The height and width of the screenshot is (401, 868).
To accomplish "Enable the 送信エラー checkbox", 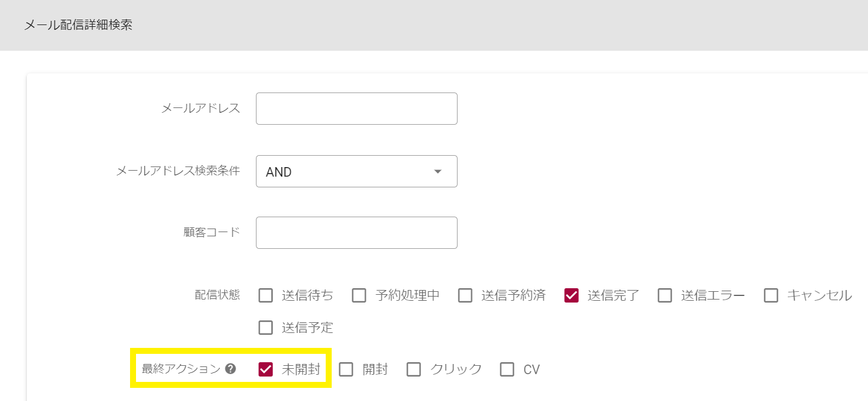I will pos(665,295).
